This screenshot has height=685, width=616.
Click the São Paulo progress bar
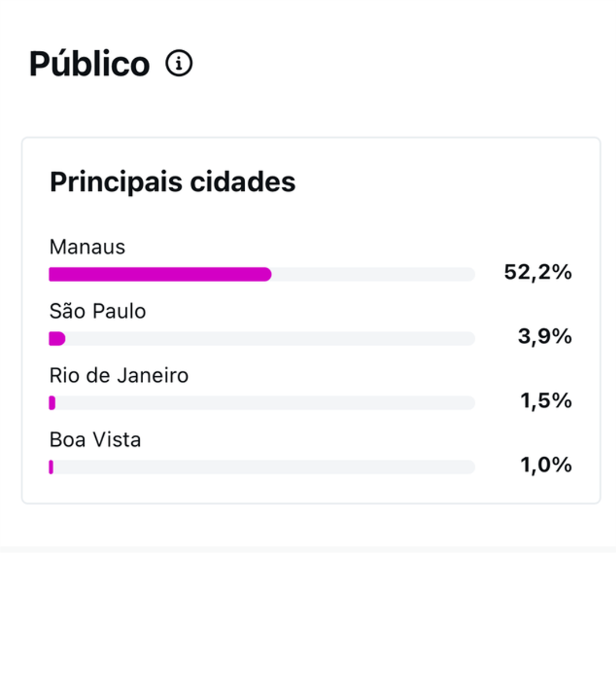[262, 339]
